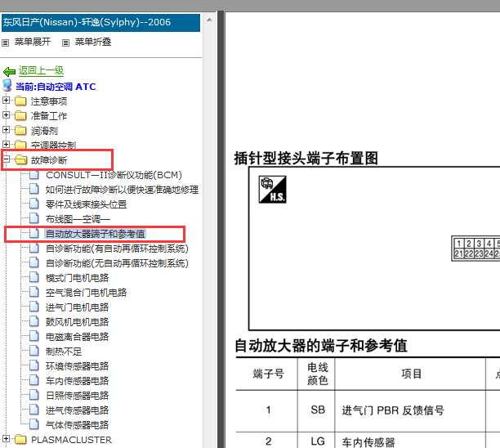Open 布线图—空调— page
The width and height of the screenshot is (500, 448).
[x=78, y=219]
